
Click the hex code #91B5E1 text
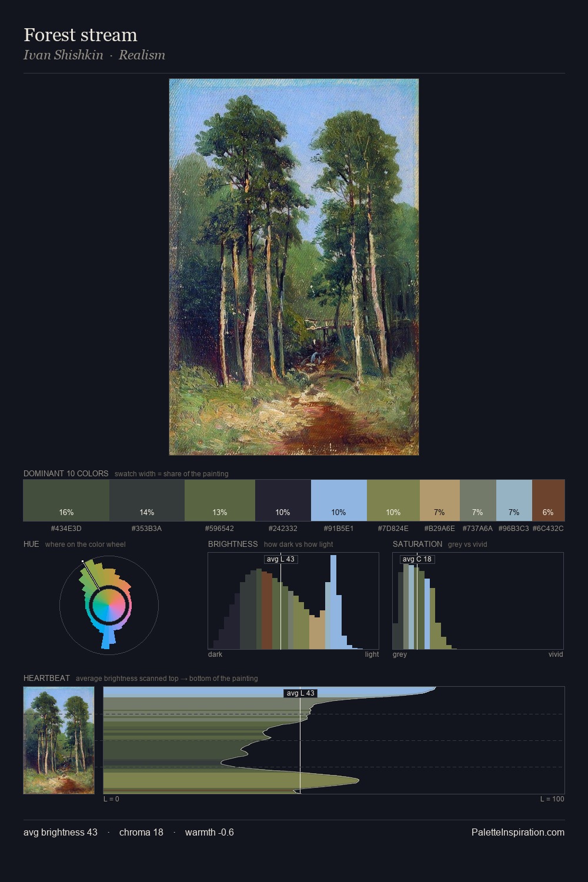(339, 529)
